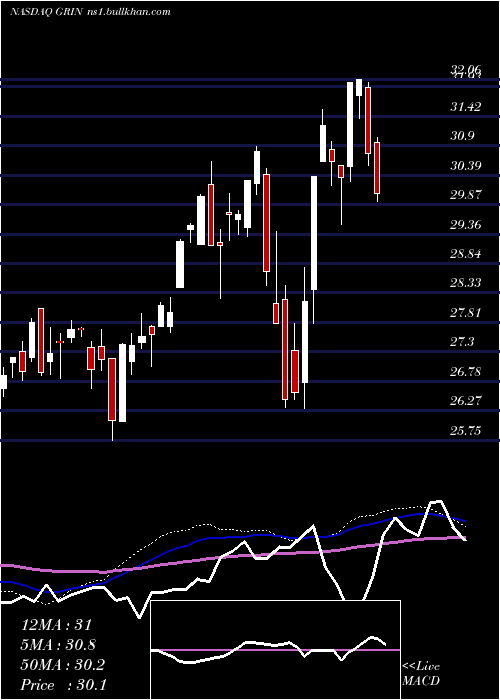Click the 28.84 price axis label
500x700 pixels.
point(466,254)
